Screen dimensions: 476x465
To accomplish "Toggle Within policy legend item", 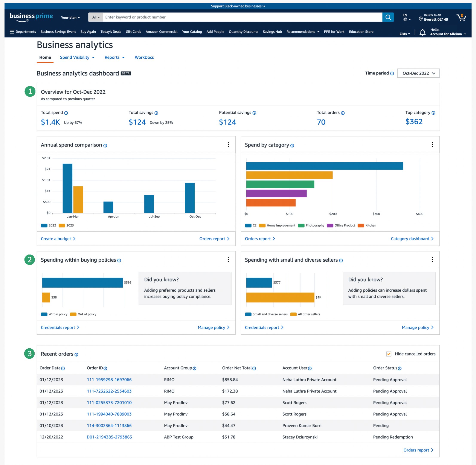I will coord(54,314).
